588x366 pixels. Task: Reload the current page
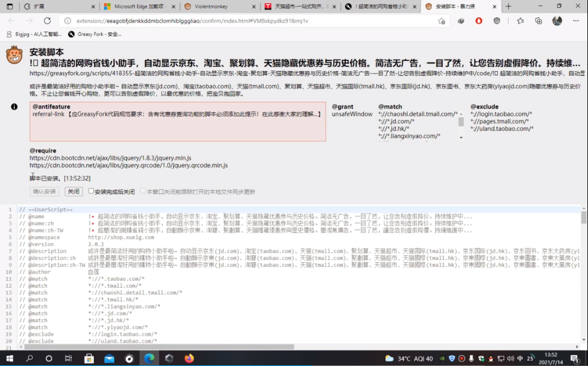(48, 21)
